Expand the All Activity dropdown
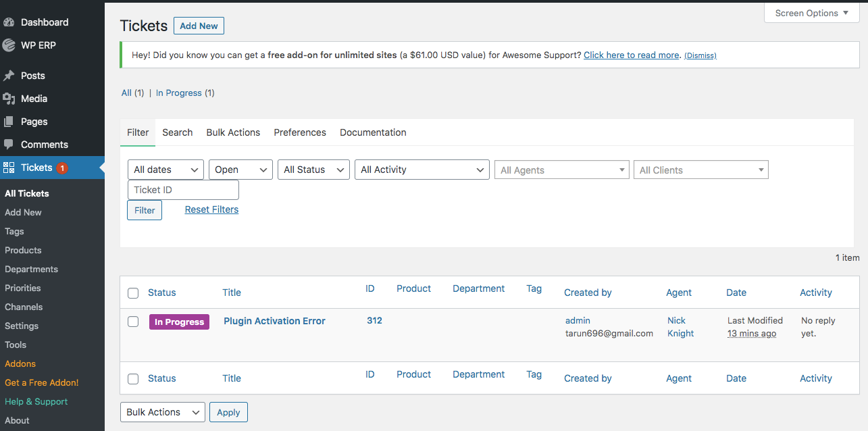 [x=422, y=169]
